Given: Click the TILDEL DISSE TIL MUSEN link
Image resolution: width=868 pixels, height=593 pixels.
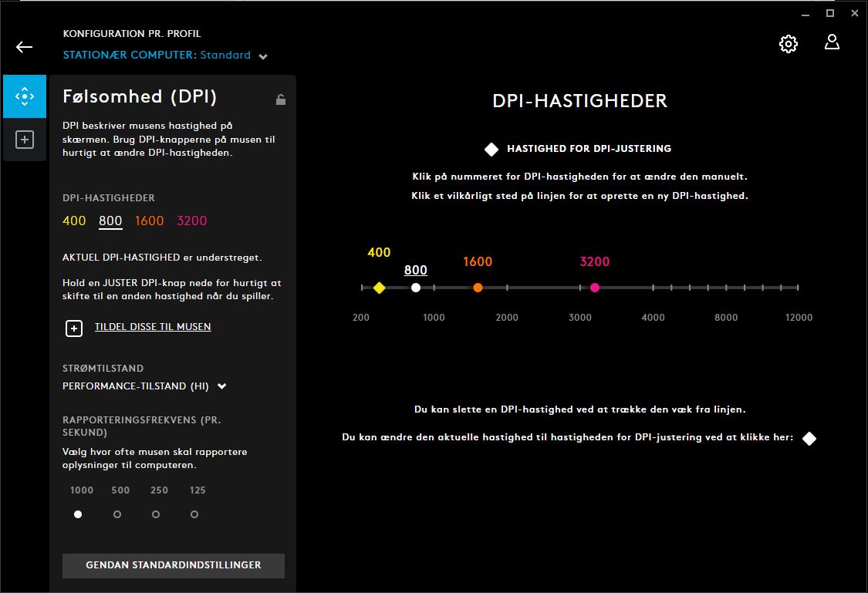Looking at the screenshot, I should click(x=153, y=327).
